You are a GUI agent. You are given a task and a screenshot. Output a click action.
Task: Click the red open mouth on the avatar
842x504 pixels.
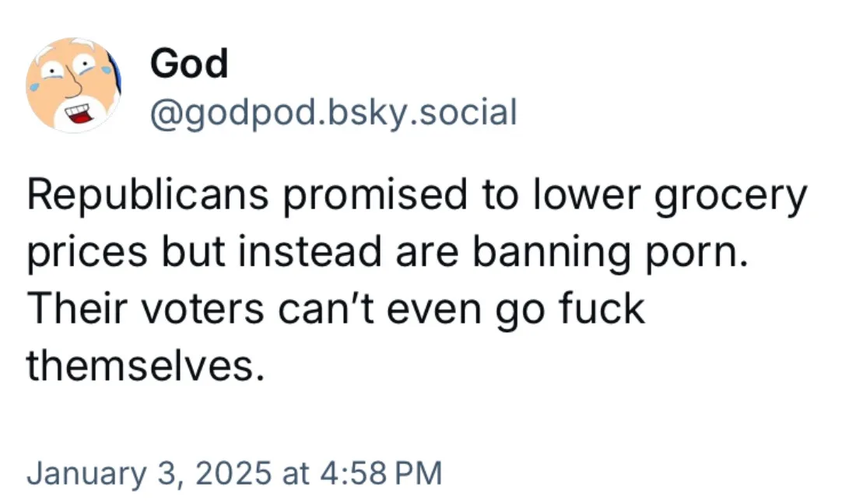pos(79,114)
